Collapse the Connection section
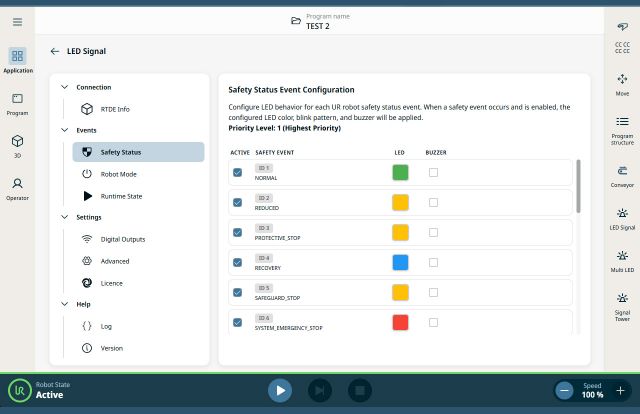This screenshot has width=640, height=414. 66,87
